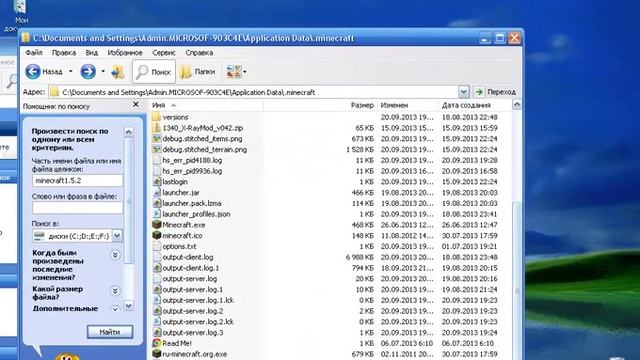The height and width of the screenshot is (360, 640).
Task: Select debug.stitched_items.png image icon
Action: (x=156, y=138)
